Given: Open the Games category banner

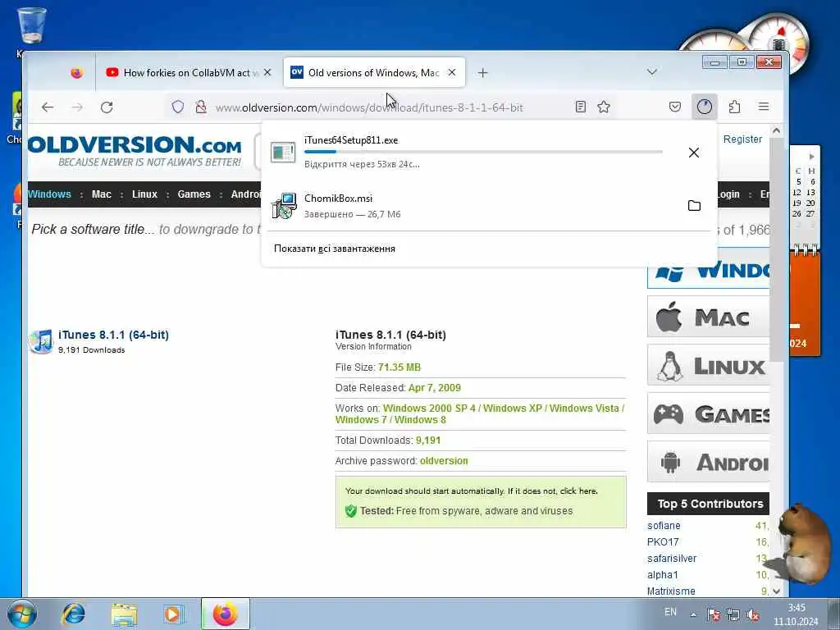Looking at the screenshot, I should tap(708, 413).
